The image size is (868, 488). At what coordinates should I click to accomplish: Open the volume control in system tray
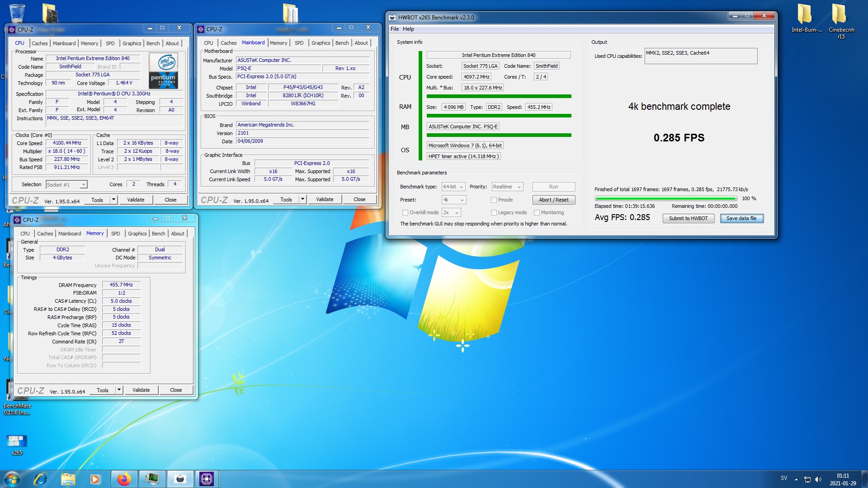pyautogui.click(x=818, y=479)
